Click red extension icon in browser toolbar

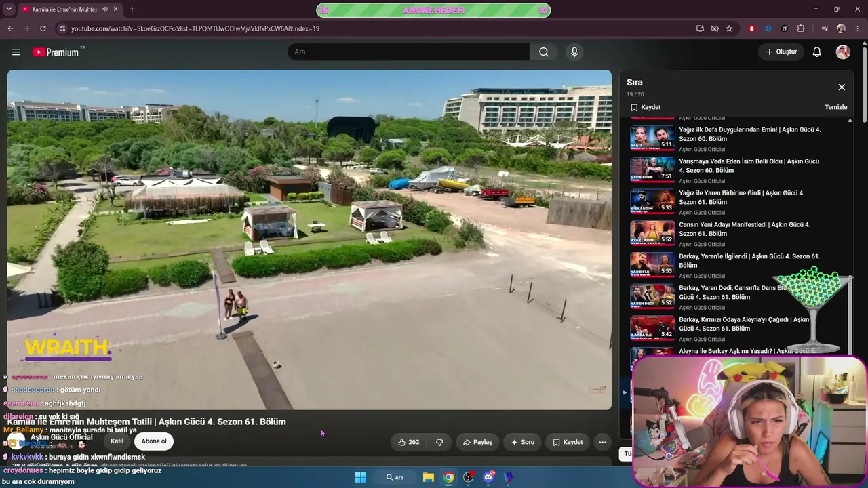coord(751,28)
